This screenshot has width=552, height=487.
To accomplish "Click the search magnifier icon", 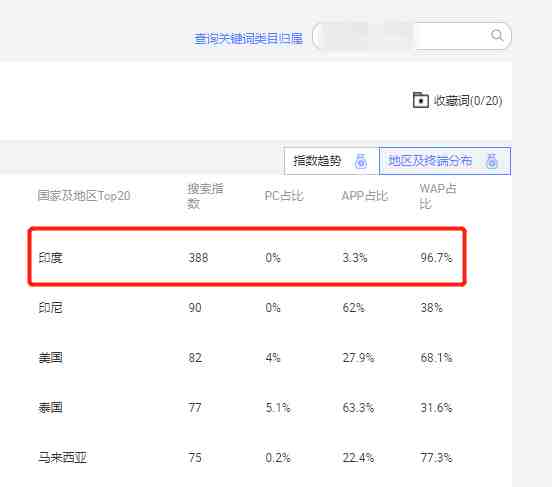I will (x=497, y=36).
